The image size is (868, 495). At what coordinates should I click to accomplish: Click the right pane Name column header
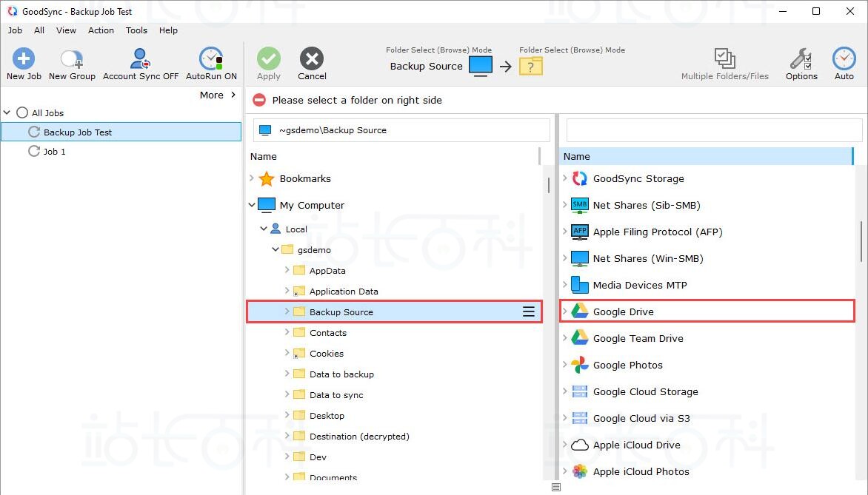tap(707, 157)
